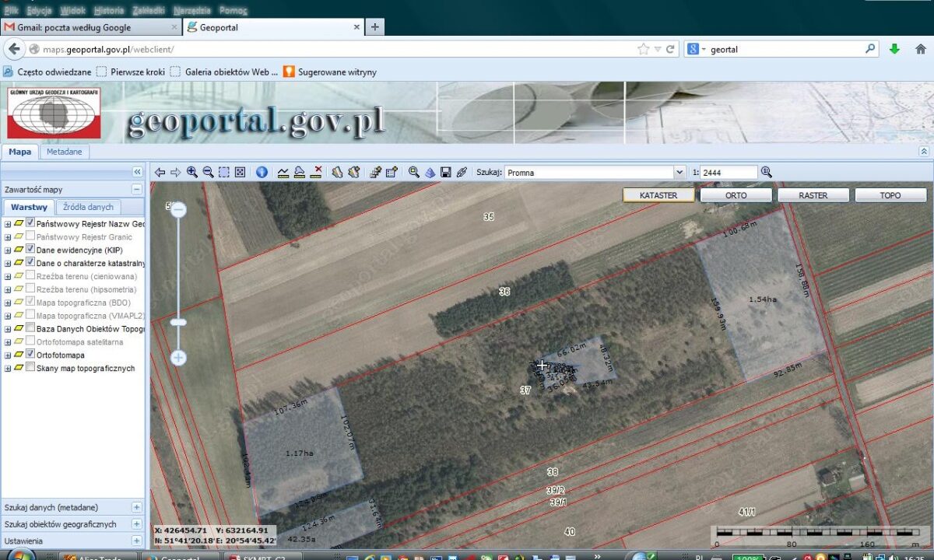Switch map to TOPO view
The height and width of the screenshot is (560, 934).
pos(890,195)
